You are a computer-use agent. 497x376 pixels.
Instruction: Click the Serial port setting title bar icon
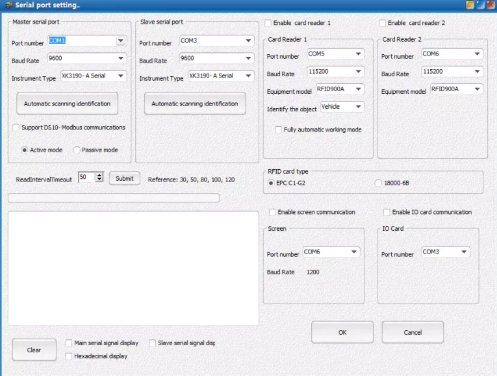pyautogui.click(x=8, y=5)
